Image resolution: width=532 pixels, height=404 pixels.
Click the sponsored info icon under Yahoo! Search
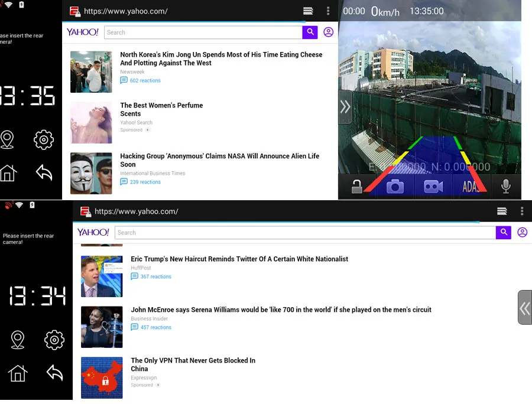(x=147, y=130)
